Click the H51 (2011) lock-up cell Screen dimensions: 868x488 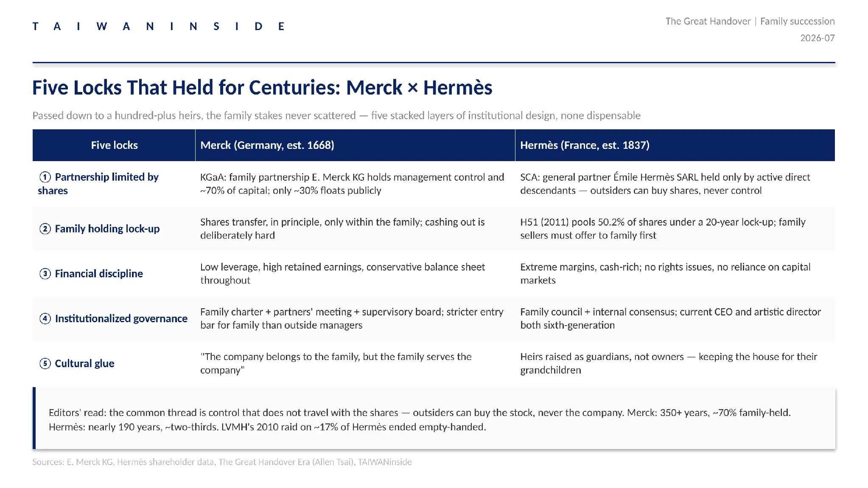[x=675, y=229]
